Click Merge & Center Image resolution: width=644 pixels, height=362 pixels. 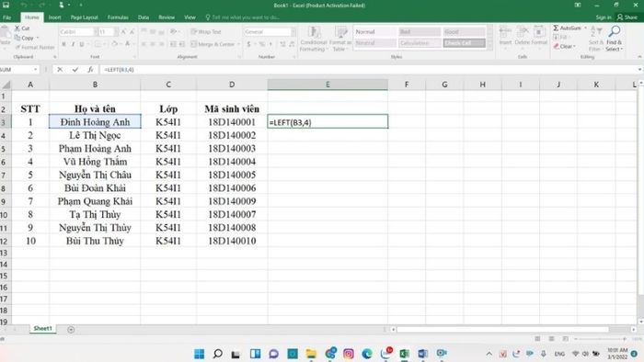pos(213,44)
